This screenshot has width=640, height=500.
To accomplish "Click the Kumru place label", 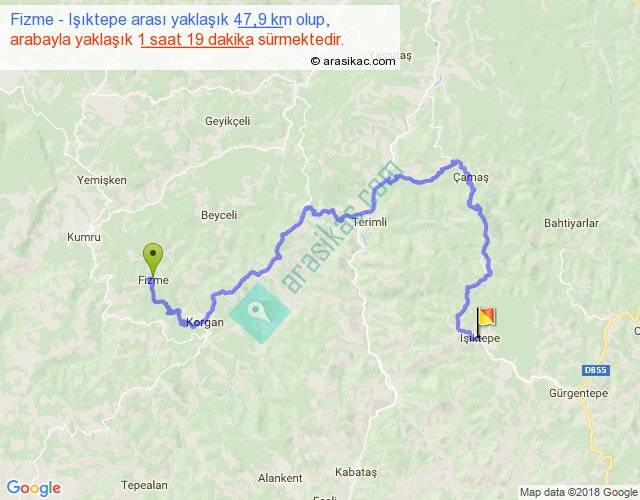I will [x=84, y=237].
